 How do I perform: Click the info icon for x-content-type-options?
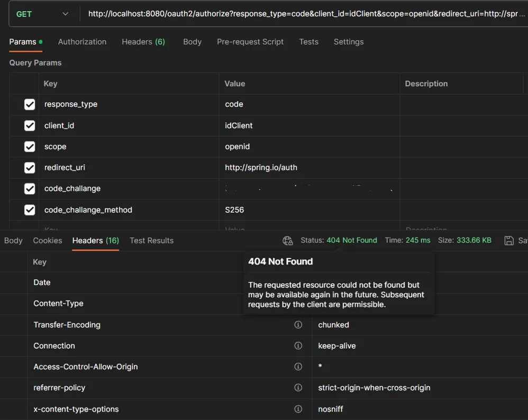tap(298, 409)
